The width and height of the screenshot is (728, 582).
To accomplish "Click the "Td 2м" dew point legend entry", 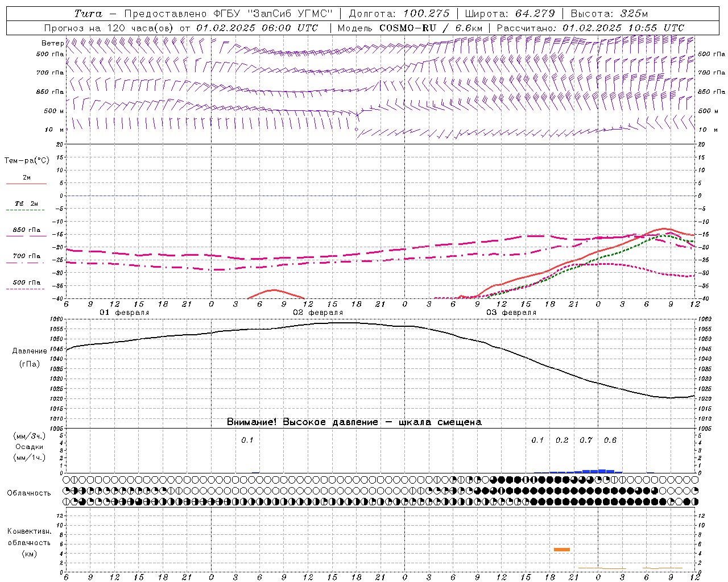I will click(x=27, y=203).
